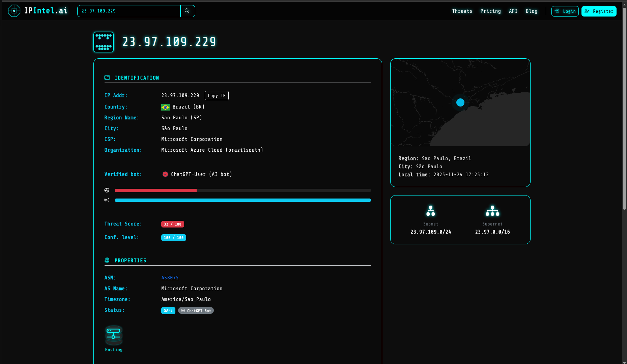This screenshot has height=364, width=627.
Task: Click the Brazil flag icon
Action: 165,107
